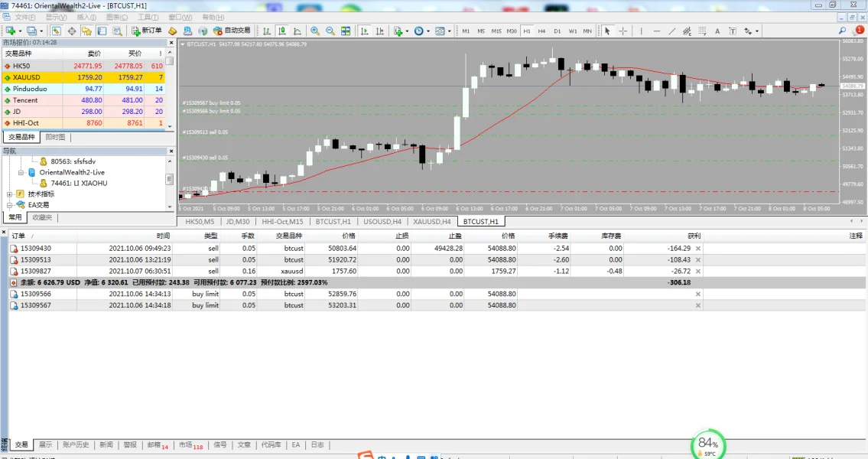The height and width of the screenshot is (459, 868).
Task: Select the crosshair cursor tool
Action: pyautogui.click(x=623, y=31)
